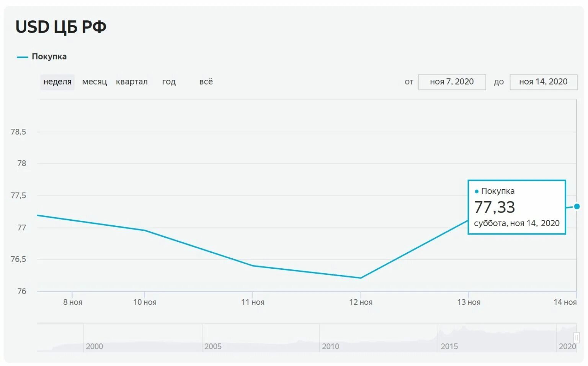Open the end date field "ноя 14, 2020"
This screenshot has width=588, height=366.
coord(543,82)
